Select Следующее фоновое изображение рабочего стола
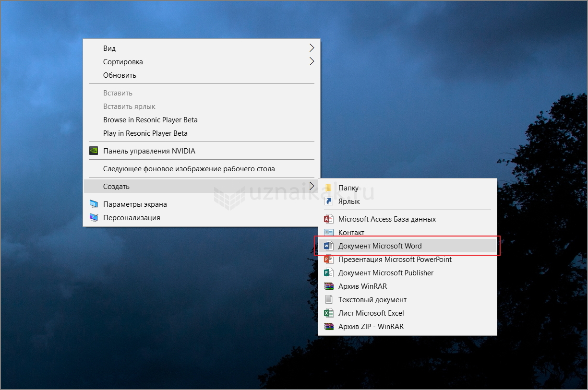588x390 pixels. point(189,169)
